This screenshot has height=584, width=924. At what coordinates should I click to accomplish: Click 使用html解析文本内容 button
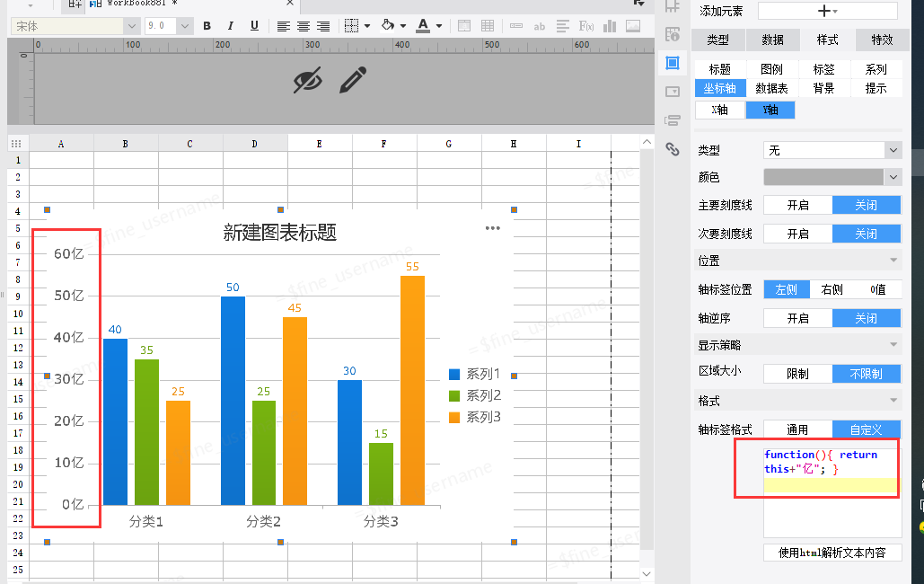click(832, 553)
